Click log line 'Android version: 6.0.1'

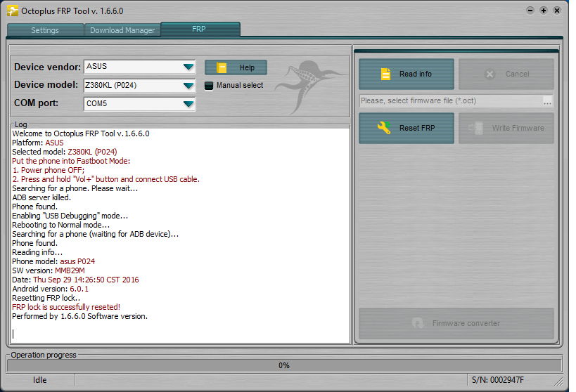[51, 289]
